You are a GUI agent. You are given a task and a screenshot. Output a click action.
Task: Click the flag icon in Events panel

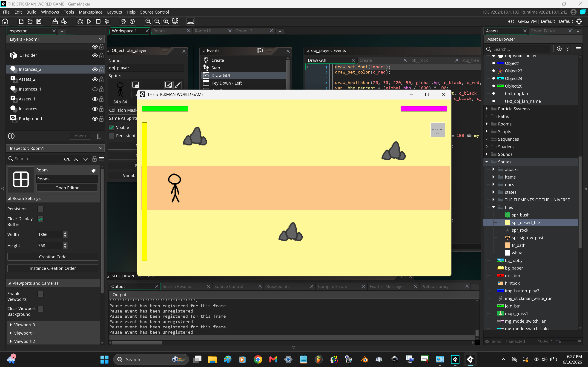pyautogui.click(x=260, y=51)
